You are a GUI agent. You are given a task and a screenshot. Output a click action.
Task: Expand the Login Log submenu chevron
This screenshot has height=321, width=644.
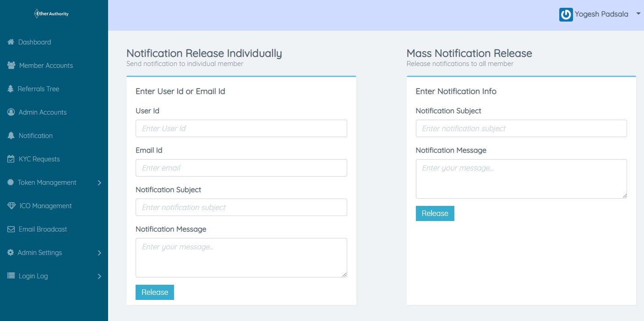point(99,277)
